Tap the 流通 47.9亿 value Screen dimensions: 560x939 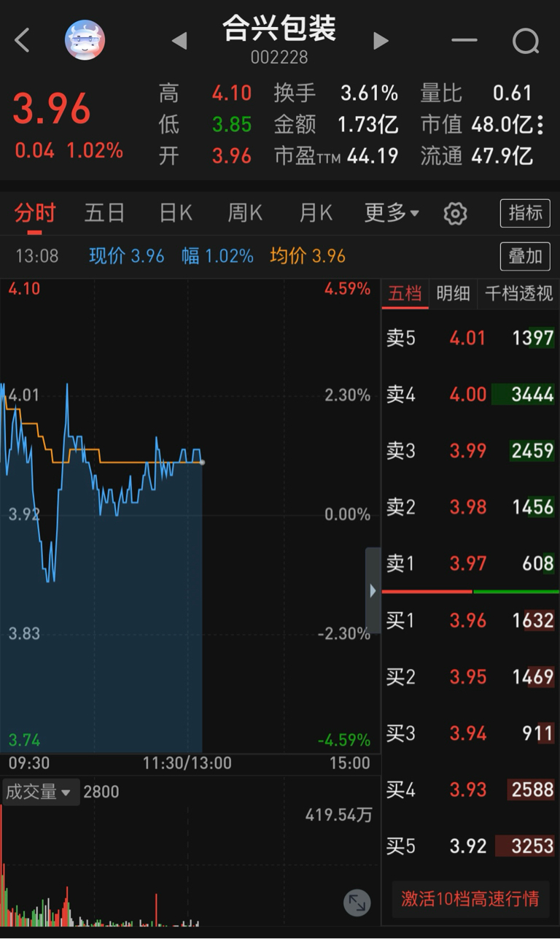point(502,155)
